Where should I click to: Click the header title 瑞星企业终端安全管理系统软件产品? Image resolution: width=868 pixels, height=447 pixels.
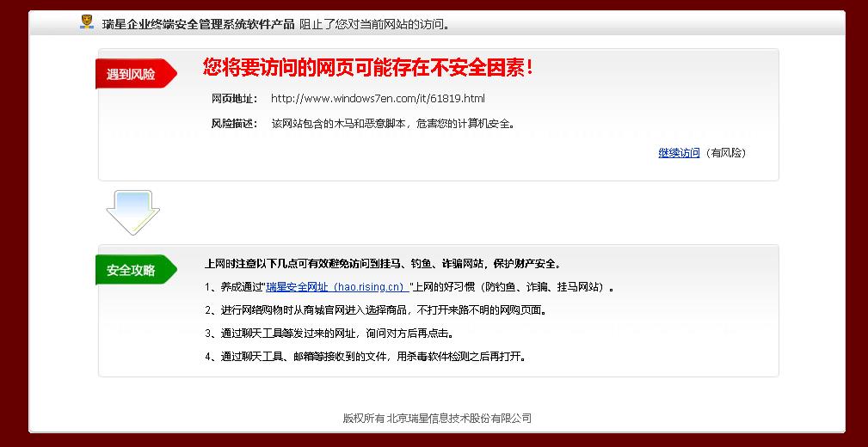[198, 24]
